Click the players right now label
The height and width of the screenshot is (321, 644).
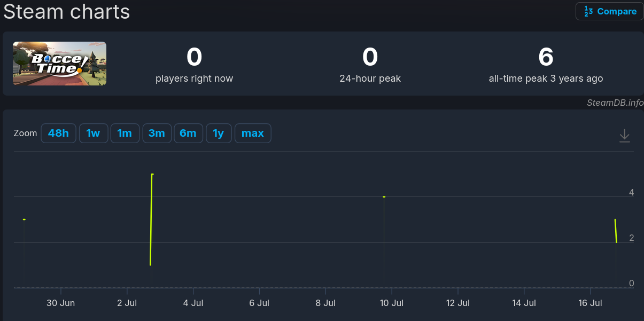tap(195, 79)
